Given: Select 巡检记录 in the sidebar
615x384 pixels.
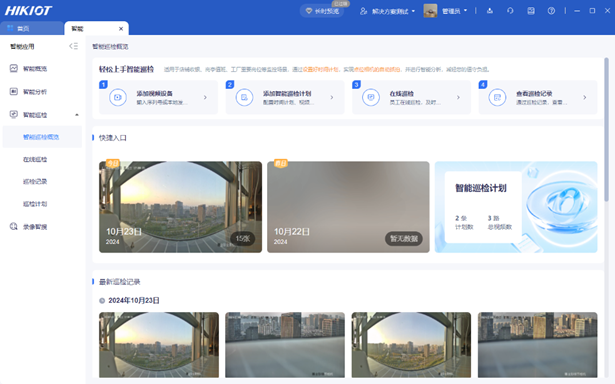Looking at the screenshot, I should (x=35, y=182).
